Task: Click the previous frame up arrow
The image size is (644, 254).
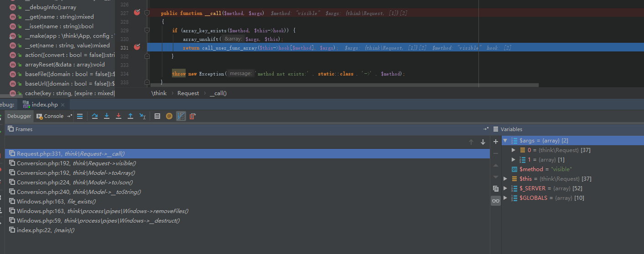Action: tap(471, 142)
